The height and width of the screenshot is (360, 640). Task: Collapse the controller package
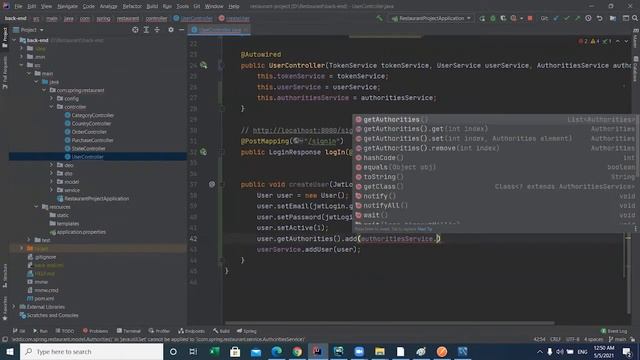point(51,107)
